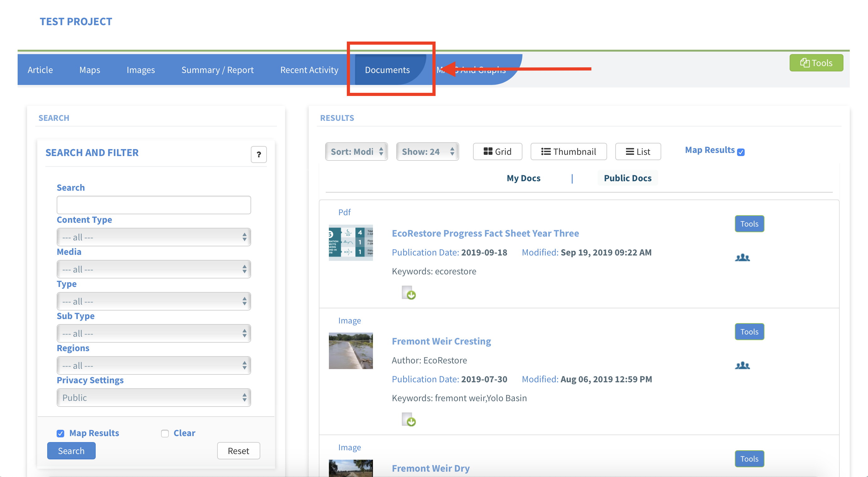This screenshot has height=477, width=868.
Task: Open the Fremont Weir Dry link
Action: click(430, 468)
